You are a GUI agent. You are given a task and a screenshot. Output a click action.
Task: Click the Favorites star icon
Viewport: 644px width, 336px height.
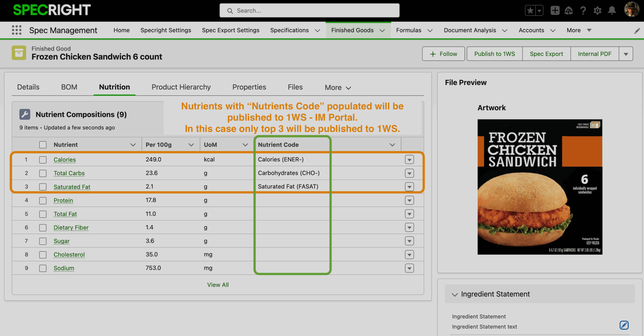(x=530, y=11)
